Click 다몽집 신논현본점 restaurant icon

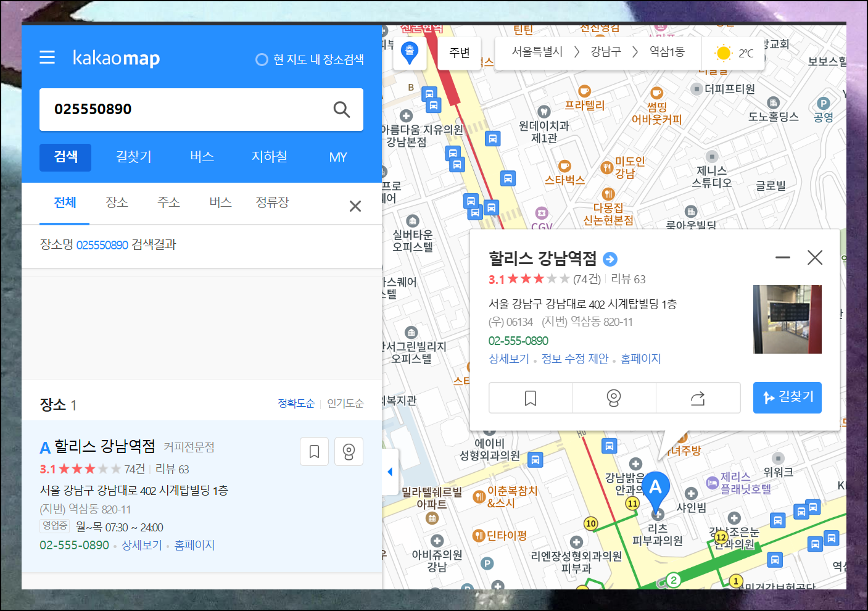tap(608, 194)
